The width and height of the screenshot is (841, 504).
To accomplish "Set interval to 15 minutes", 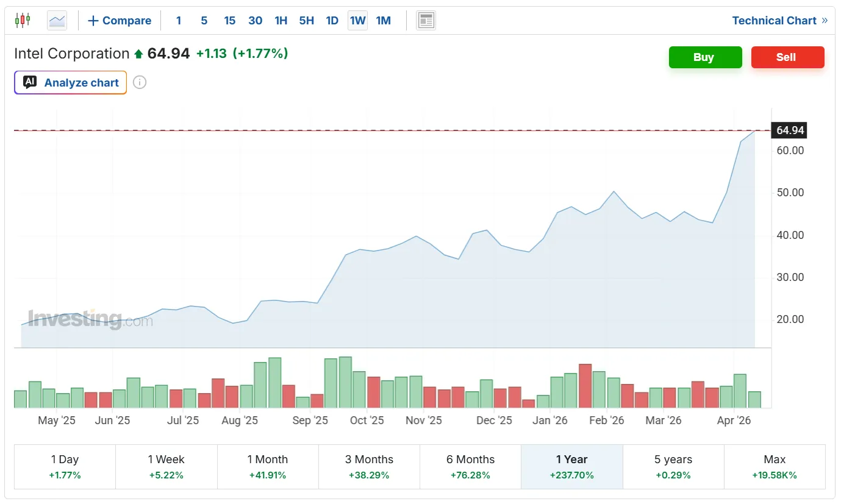I will coord(229,21).
